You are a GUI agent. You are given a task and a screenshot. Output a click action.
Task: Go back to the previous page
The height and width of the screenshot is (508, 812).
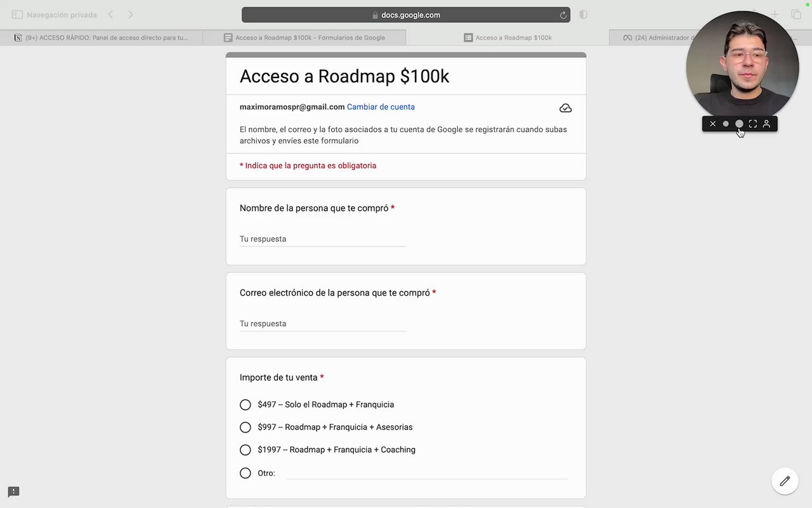[x=110, y=15]
